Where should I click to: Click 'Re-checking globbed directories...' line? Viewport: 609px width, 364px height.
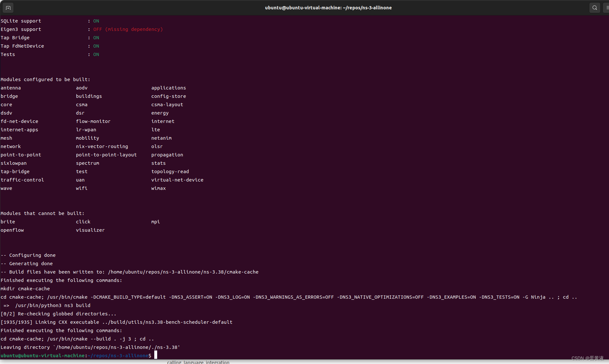point(58,314)
